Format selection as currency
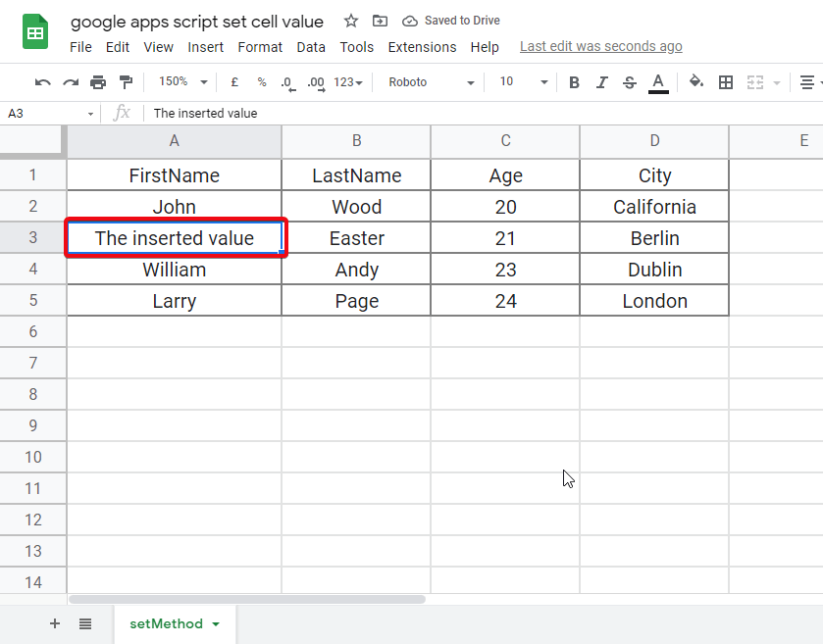The image size is (823, 644). (x=234, y=82)
